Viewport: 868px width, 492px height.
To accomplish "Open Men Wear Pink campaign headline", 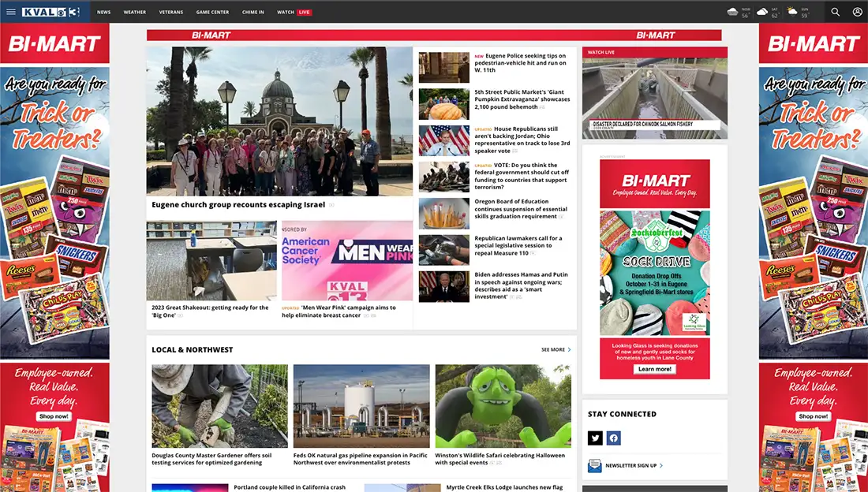I will pos(339,311).
